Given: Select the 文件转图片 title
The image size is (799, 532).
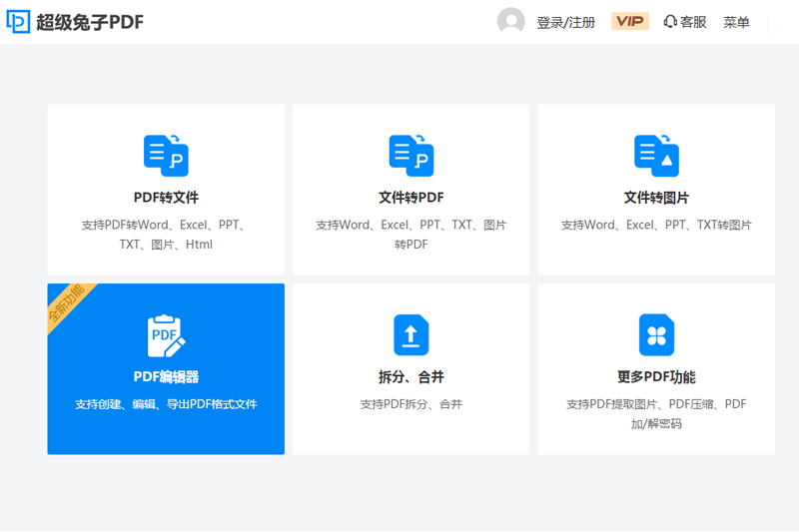Looking at the screenshot, I should tap(656, 198).
